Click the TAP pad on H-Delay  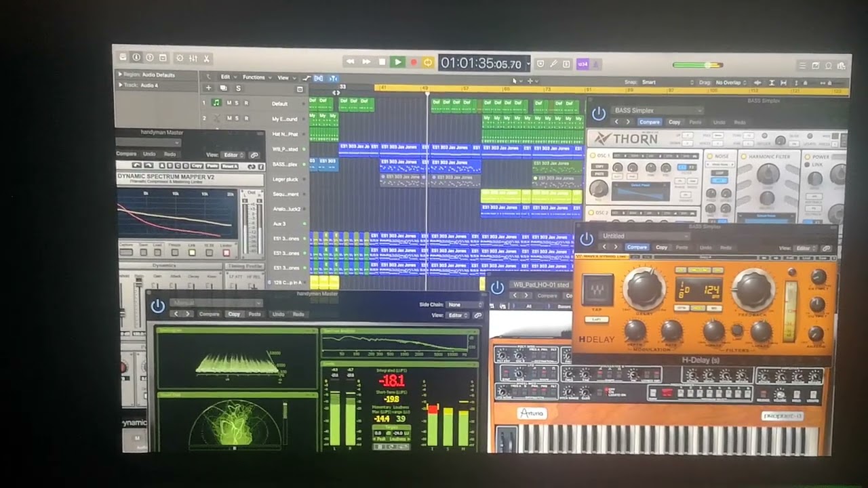point(597,289)
